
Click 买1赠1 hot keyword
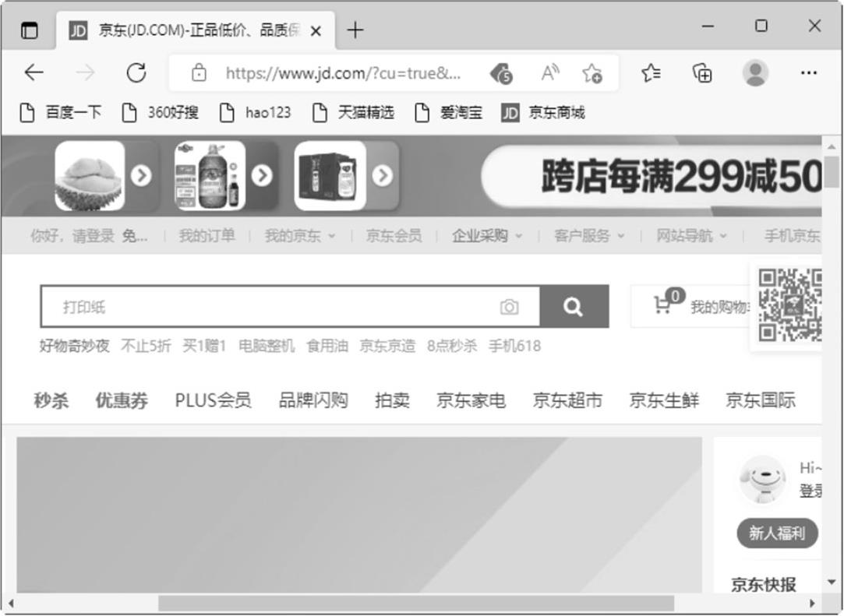pos(204,346)
